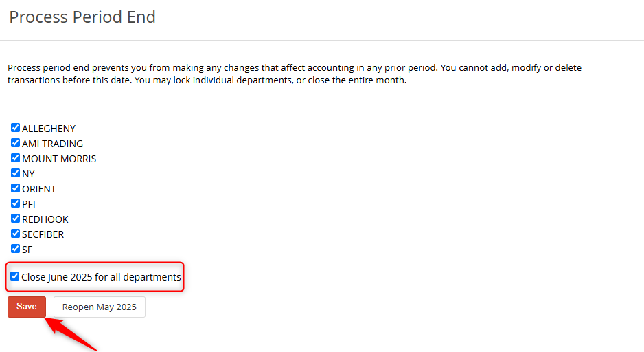This screenshot has height=352, width=644.
Task: Uncheck the SF department checkbox
Action: [x=15, y=249]
